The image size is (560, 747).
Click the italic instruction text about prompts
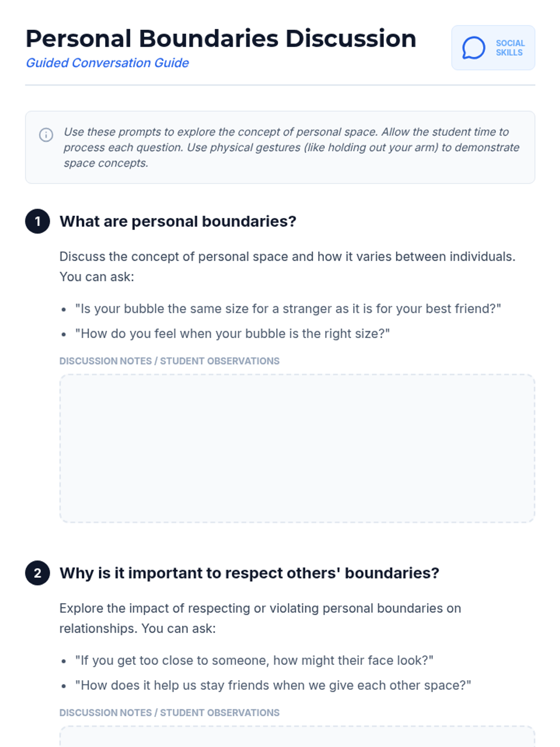point(291,147)
